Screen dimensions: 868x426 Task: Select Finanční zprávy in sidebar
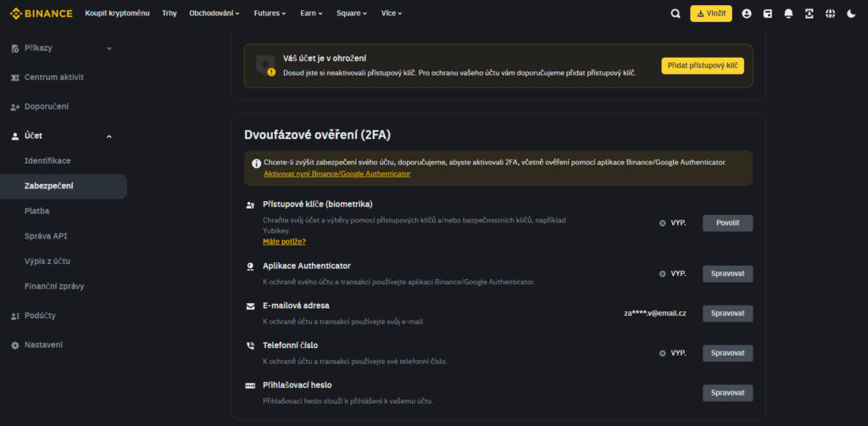tap(54, 286)
